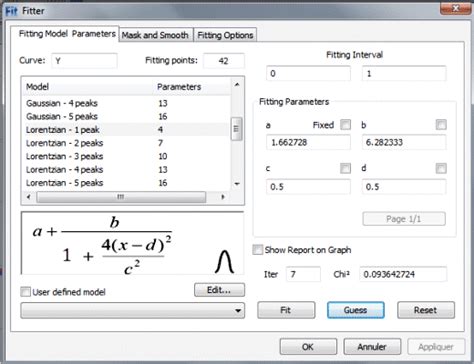
Task: Cancel with the Annuler button
Action: coord(372,347)
